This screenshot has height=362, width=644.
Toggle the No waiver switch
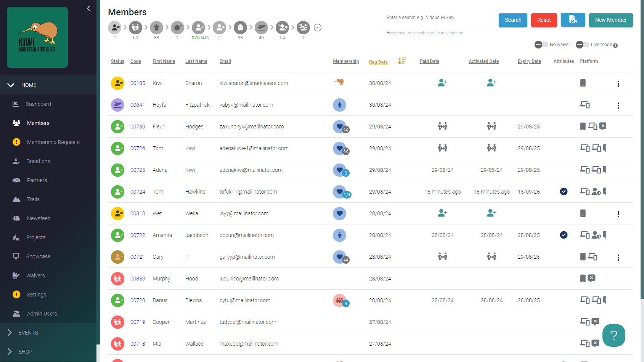(541, 45)
